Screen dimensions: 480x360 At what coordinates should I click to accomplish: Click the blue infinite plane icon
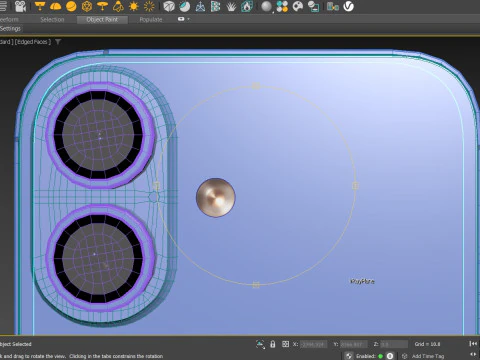[x=200, y=6]
